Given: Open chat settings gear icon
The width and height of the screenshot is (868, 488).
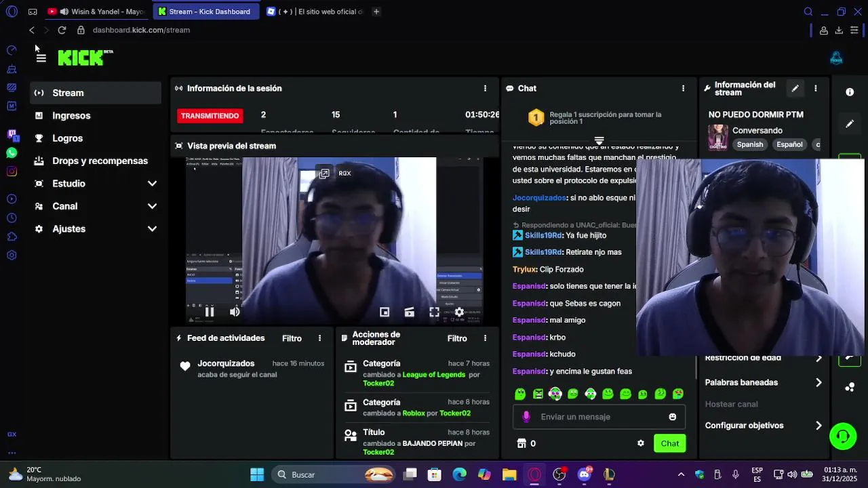Looking at the screenshot, I should (x=640, y=443).
